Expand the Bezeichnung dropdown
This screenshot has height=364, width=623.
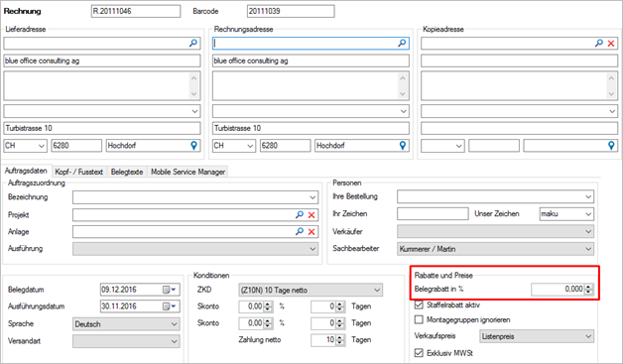point(312,197)
